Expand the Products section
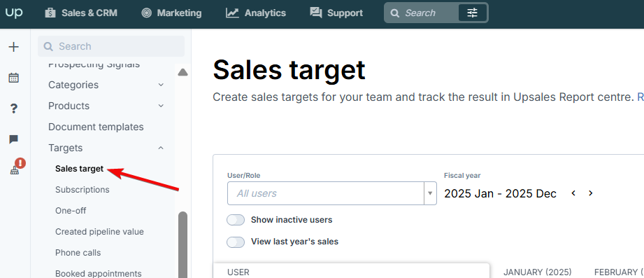 (106, 106)
